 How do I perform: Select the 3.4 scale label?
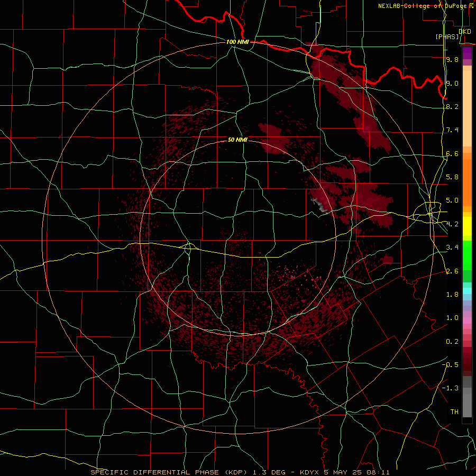coord(452,248)
